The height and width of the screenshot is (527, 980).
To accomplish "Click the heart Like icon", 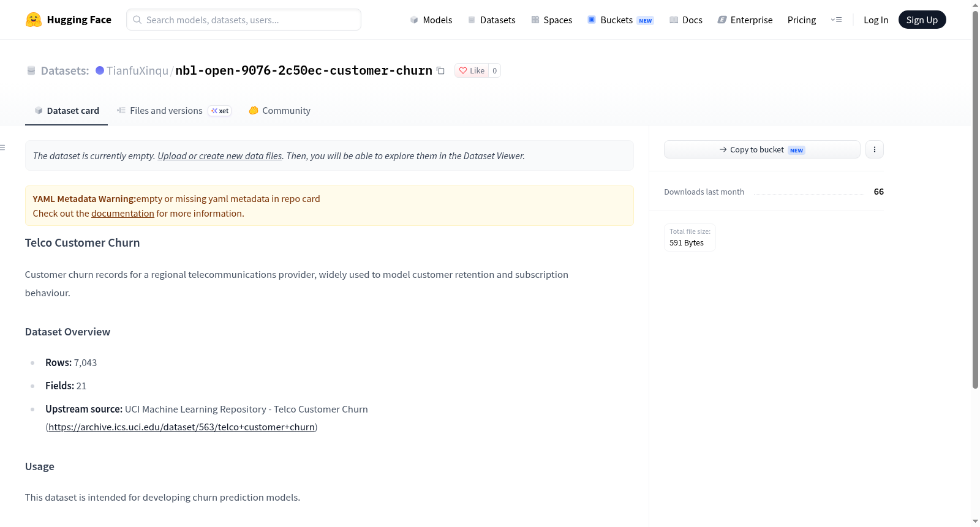I will click(463, 70).
